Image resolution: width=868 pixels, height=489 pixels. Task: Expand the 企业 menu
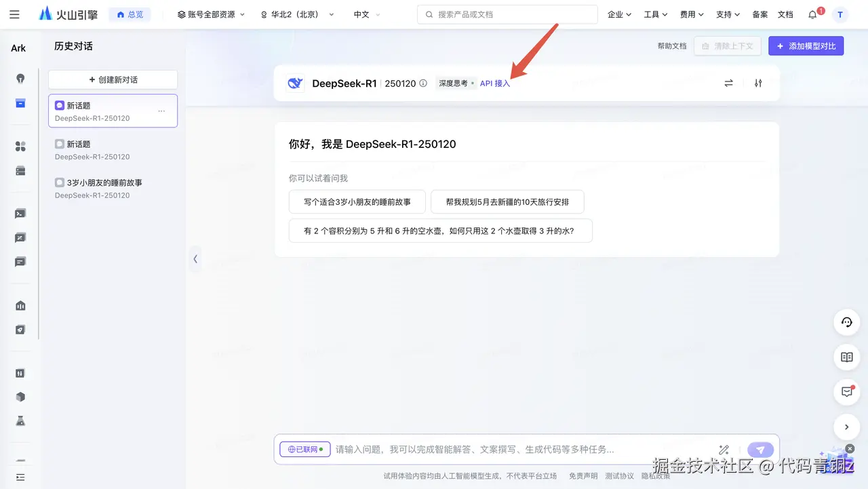[620, 14]
